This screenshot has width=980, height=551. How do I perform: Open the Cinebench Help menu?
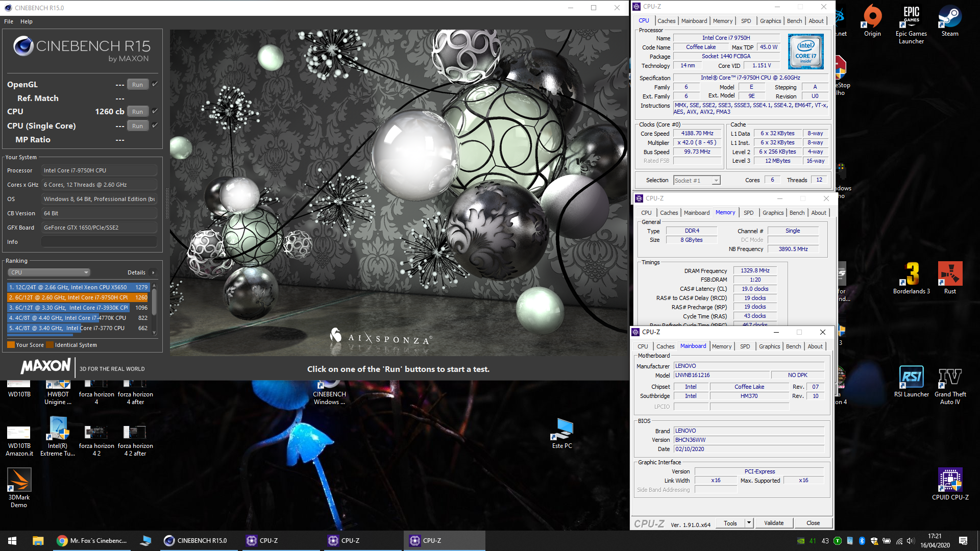click(27, 21)
